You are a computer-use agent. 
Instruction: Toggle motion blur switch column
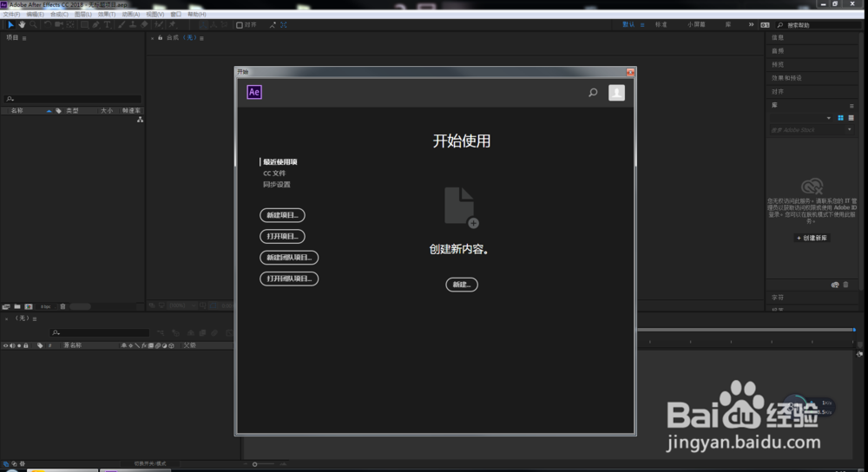[x=158, y=345]
